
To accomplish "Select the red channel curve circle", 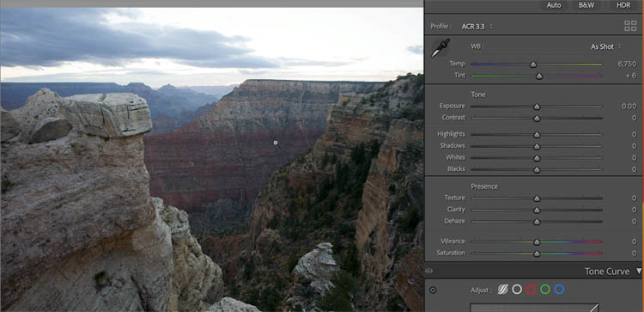I will tap(531, 290).
